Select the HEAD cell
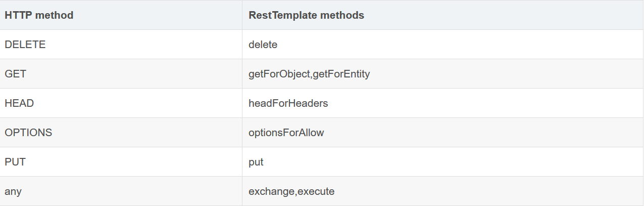This screenshot has width=644, height=206. coord(121,103)
